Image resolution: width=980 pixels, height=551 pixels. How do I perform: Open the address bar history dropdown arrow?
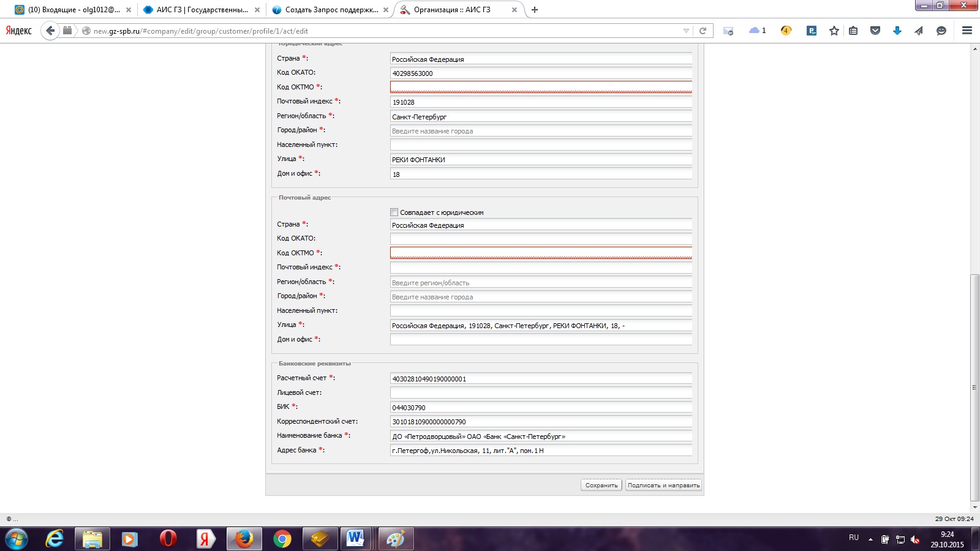tap(686, 31)
